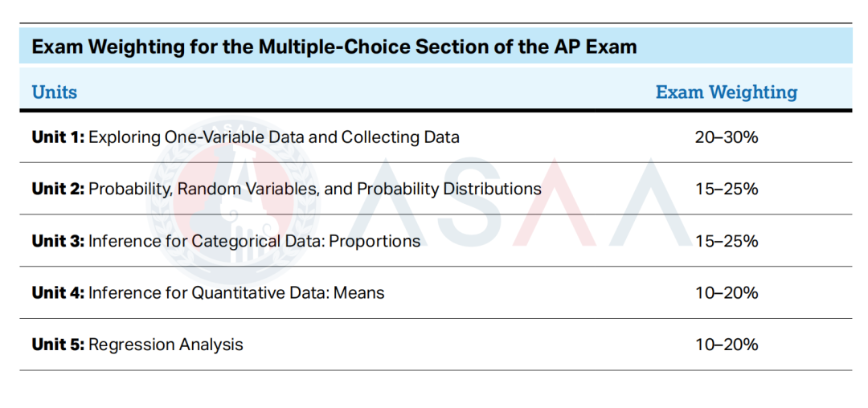The width and height of the screenshot is (868, 408).
Task: Click Inference for Categorical Data: Proportions
Action: pyautogui.click(x=255, y=241)
